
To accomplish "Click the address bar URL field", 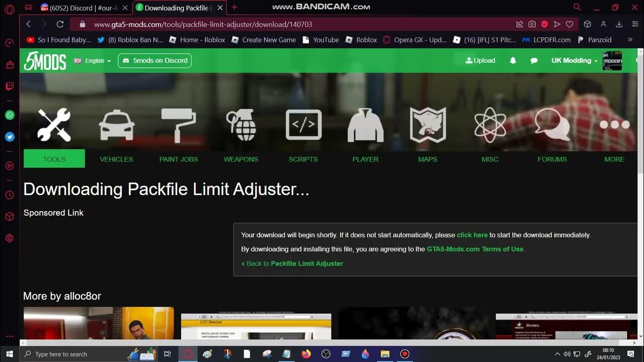I will coord(297,24).
